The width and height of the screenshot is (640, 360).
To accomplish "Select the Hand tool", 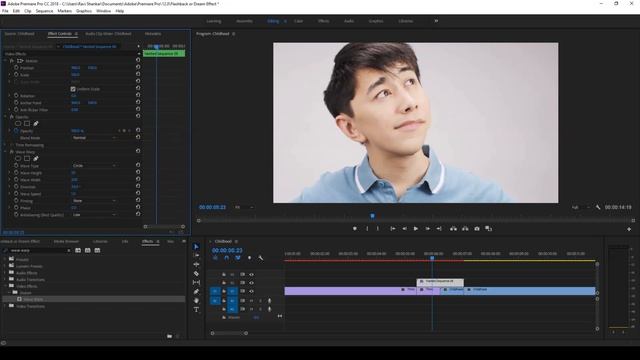I will (x=196, y=300).
